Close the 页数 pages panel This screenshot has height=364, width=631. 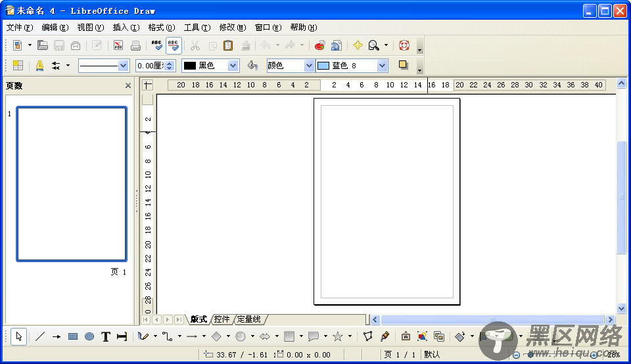[x=128, y=85]
